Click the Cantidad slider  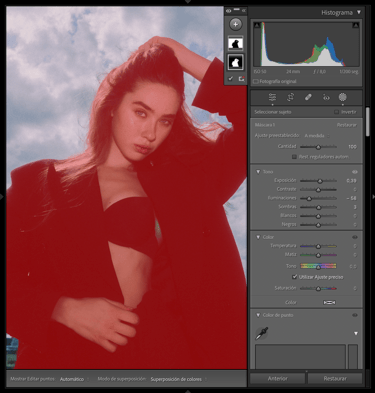coord(318,147)
